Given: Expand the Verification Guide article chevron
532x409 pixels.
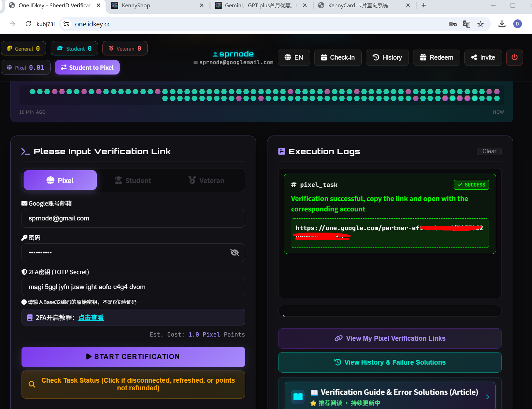Looking at the screenshot, I should (x=488, y=397).
